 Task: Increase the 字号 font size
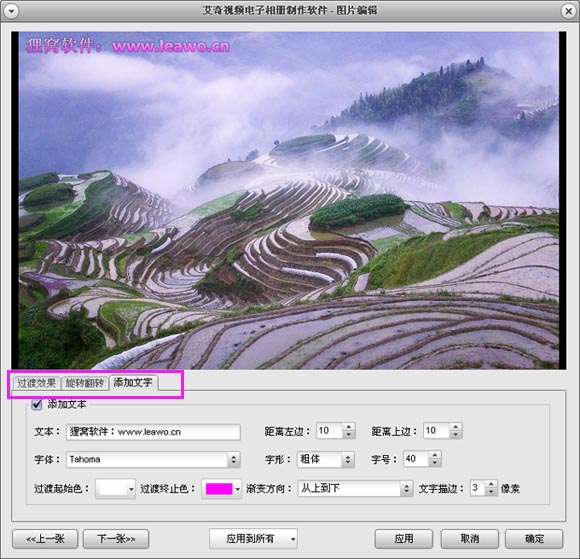[x=435, y=455]
